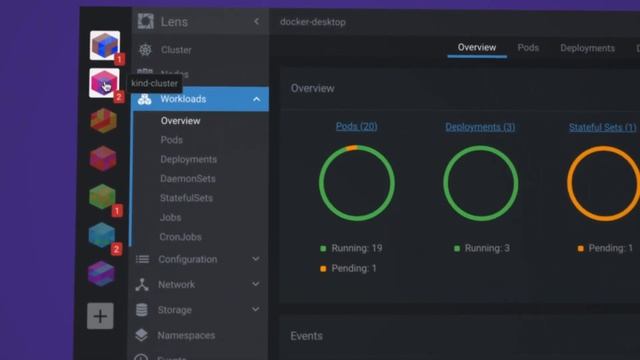Click the Network nodes icon

click(x=142, y=284)
